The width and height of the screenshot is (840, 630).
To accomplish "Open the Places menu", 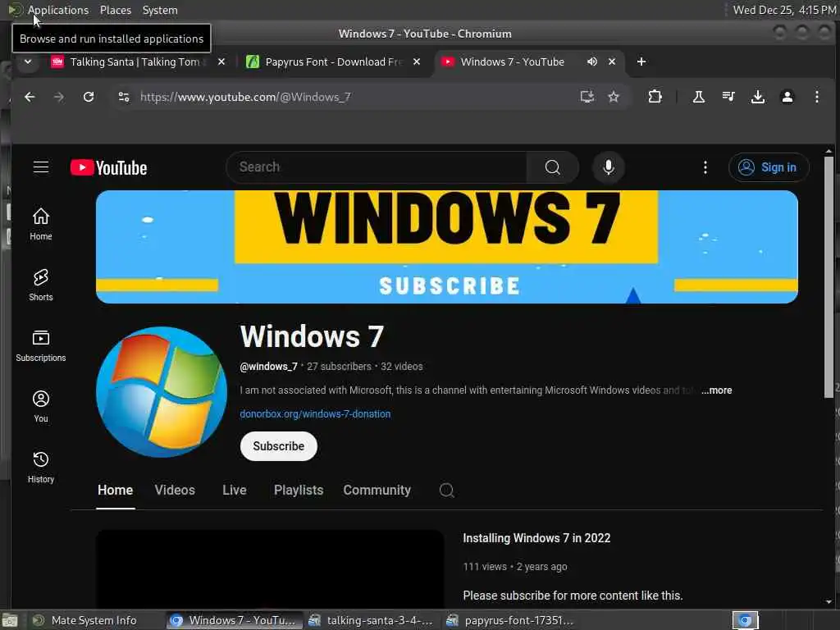I will coord(115,10).
